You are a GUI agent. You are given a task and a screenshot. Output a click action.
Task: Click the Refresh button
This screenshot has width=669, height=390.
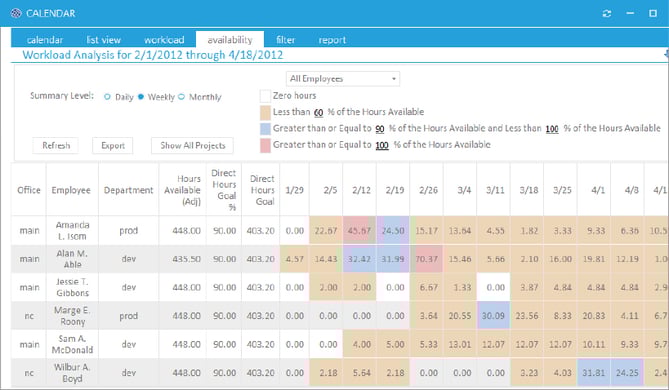click(x=56, y=146)
